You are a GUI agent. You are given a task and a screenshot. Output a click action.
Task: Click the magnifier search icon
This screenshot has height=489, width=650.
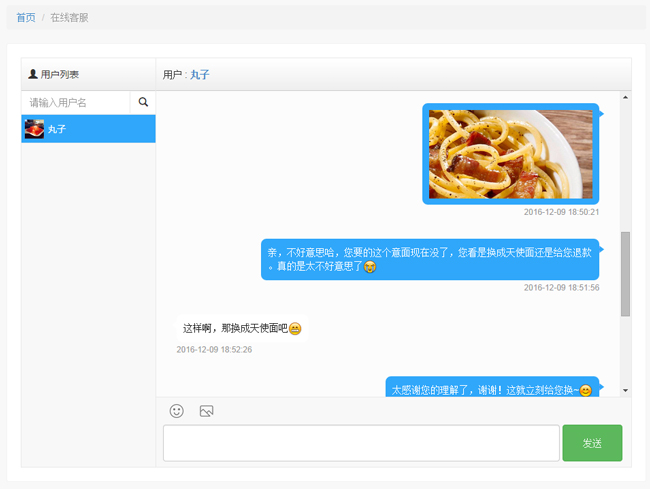pos(143,102)
